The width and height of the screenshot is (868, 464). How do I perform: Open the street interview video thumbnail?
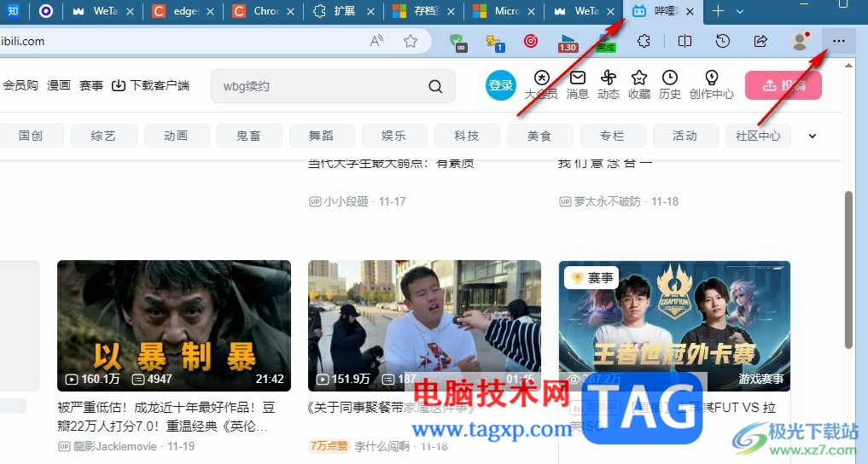[x=424, y=326]
